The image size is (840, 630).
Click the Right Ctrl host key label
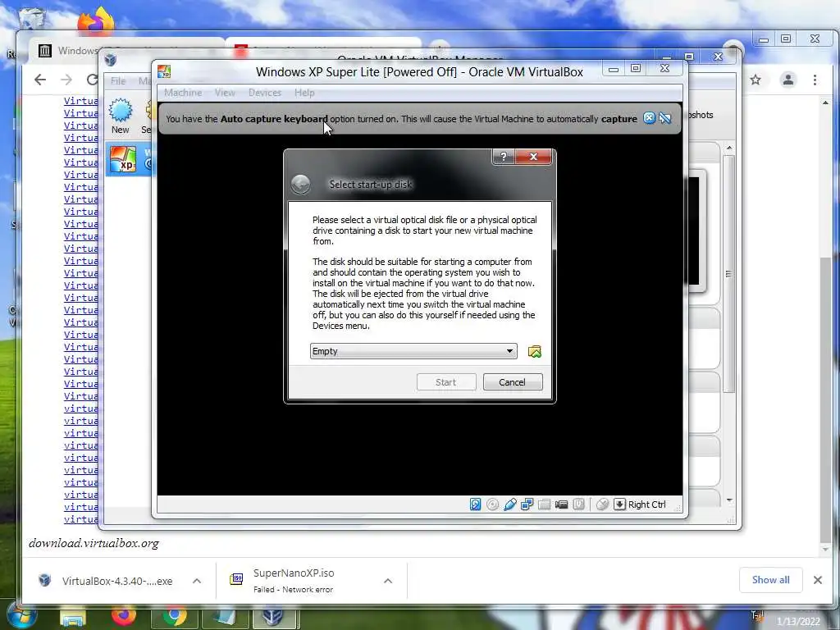click(x=646, y=504)
